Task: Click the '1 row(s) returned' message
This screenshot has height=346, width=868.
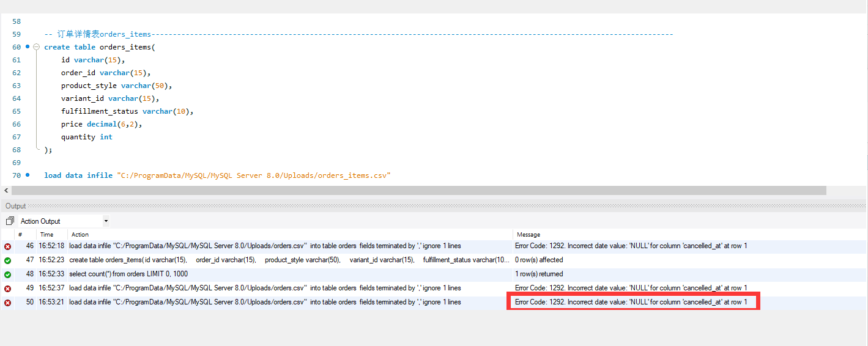Action: (539, 274)
